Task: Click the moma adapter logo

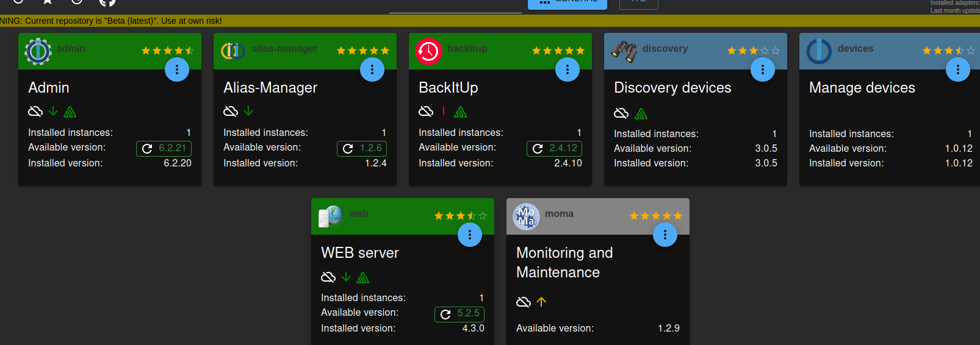Action: click(x=526, y=216)
